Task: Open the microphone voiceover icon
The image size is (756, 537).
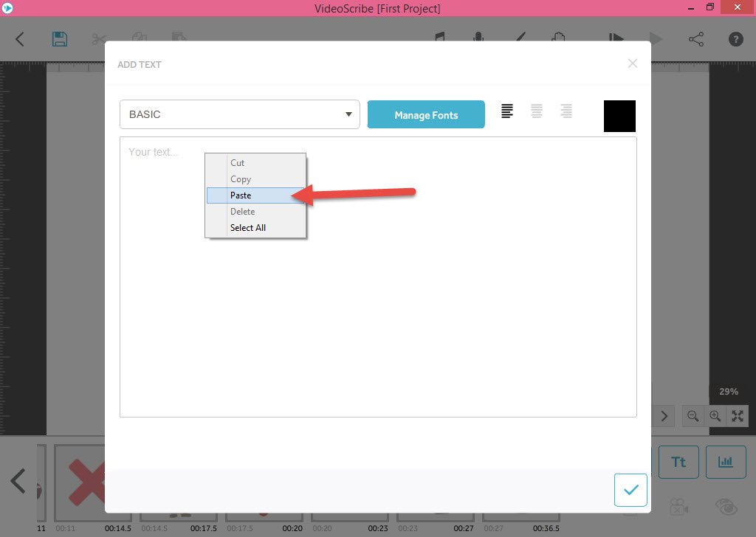Action: tap(478, 37)
